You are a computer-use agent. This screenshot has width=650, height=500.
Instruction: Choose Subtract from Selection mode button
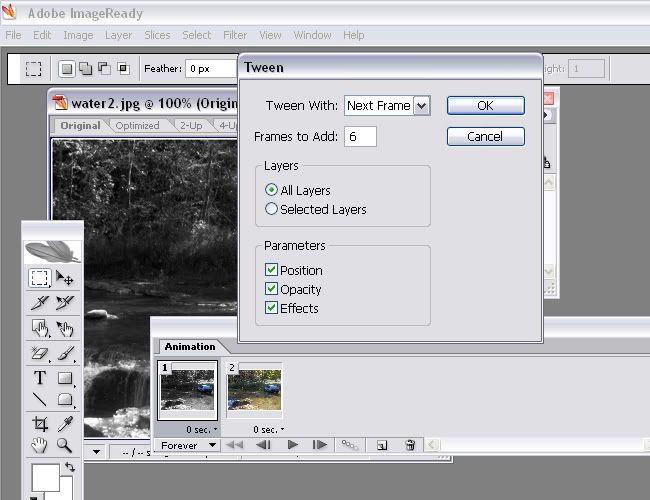pyautogui.click(x=104, y=68)
